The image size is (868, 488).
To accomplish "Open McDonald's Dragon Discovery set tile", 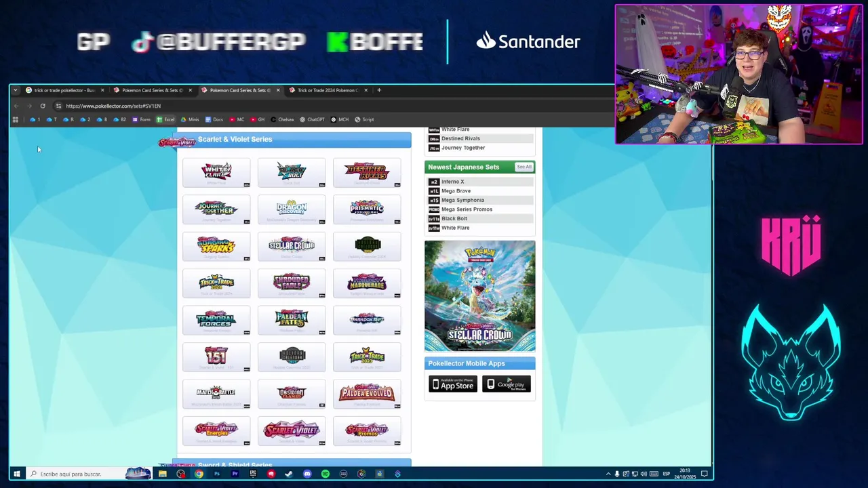I will (x=292, y=209).
